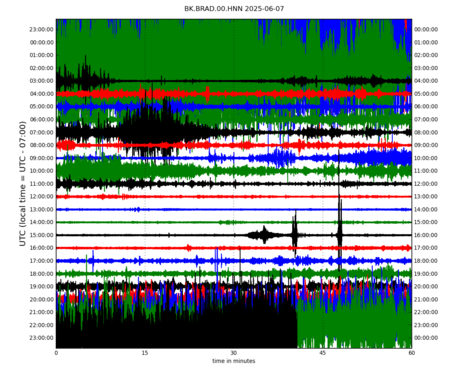Click the green trace at 14:00:00 row
This screenshot has width=468, height=387.
tap(234, 222)
